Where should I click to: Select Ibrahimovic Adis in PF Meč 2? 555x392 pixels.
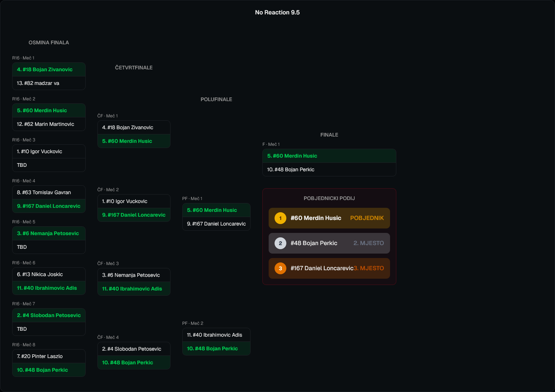(x=215, y=335)
